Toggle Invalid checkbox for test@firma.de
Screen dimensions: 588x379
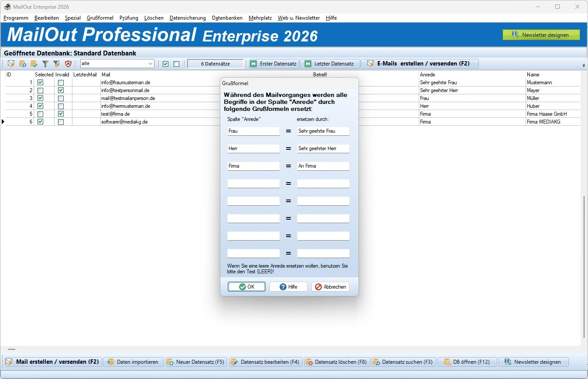[61, 114]
